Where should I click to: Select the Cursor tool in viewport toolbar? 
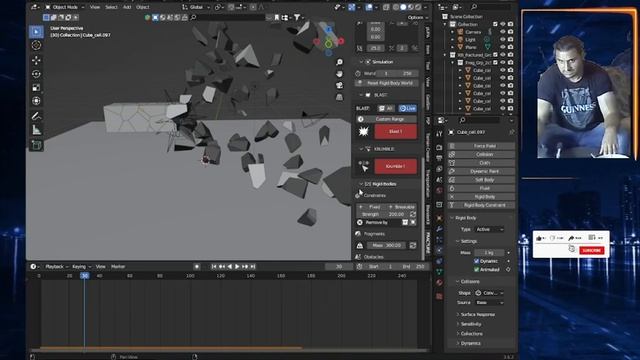click(x=36, y=45)
